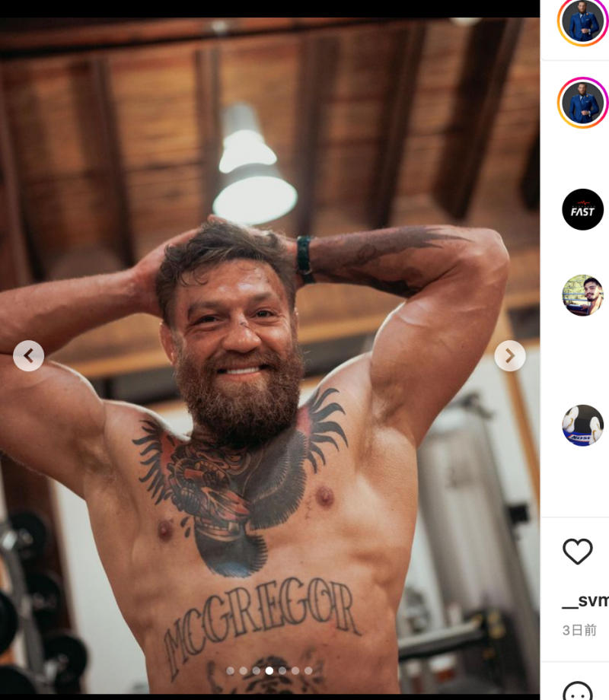This screenshot has height=700, width=609.
Task: Go to the previous photo in carousel
Action: coord(28,355)
